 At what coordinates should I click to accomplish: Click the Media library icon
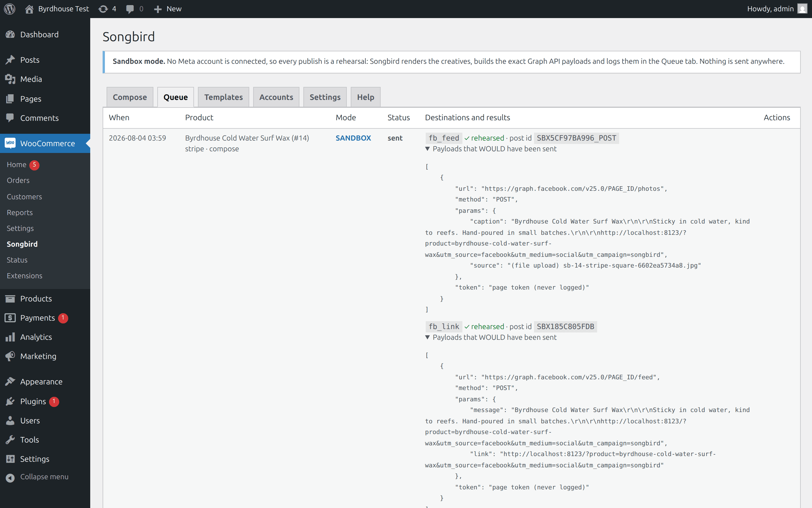click(10, 79)
